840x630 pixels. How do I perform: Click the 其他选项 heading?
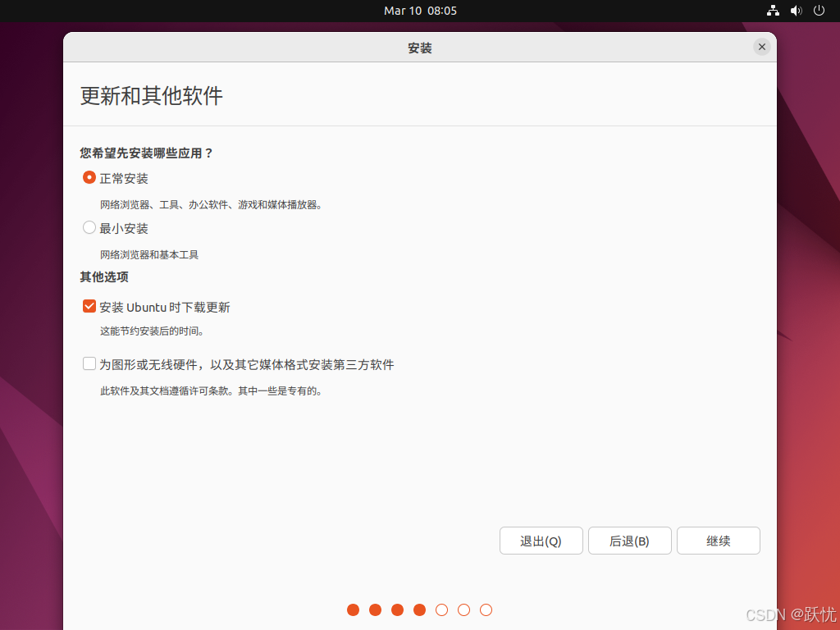104,277
